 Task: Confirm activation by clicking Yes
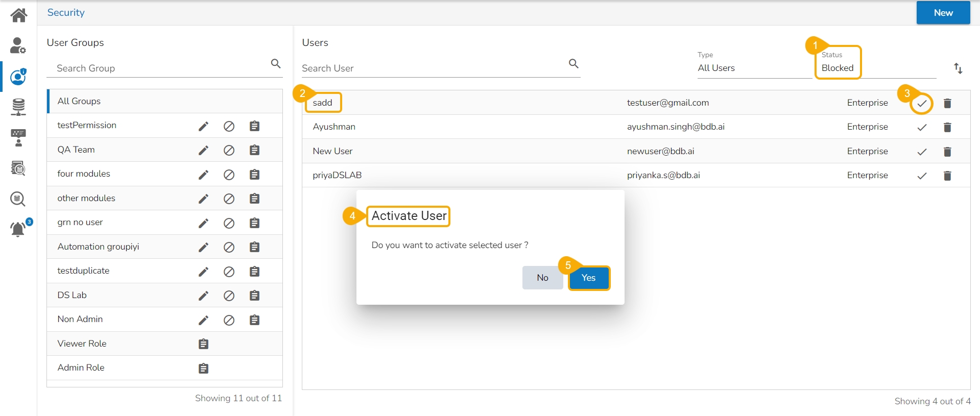[588, 278]
